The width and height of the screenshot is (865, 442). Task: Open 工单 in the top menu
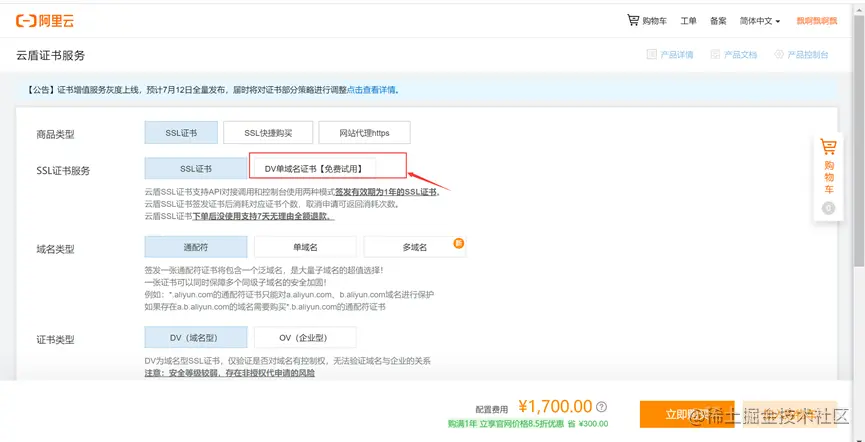click(688, 21)
